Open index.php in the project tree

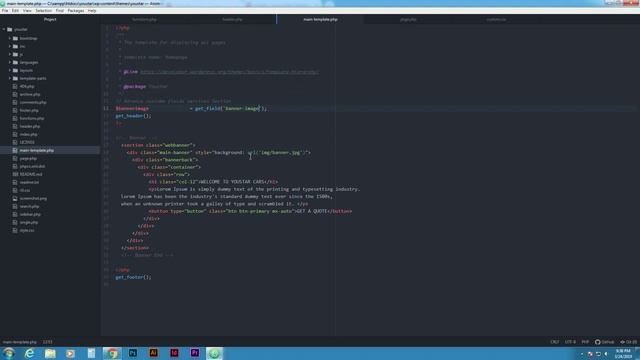29,134
